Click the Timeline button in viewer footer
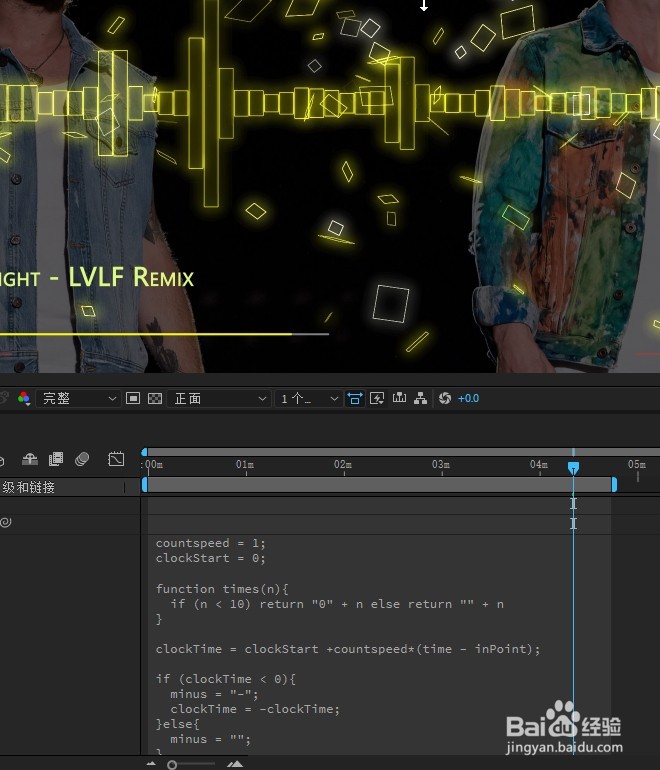 click(399, 398)
